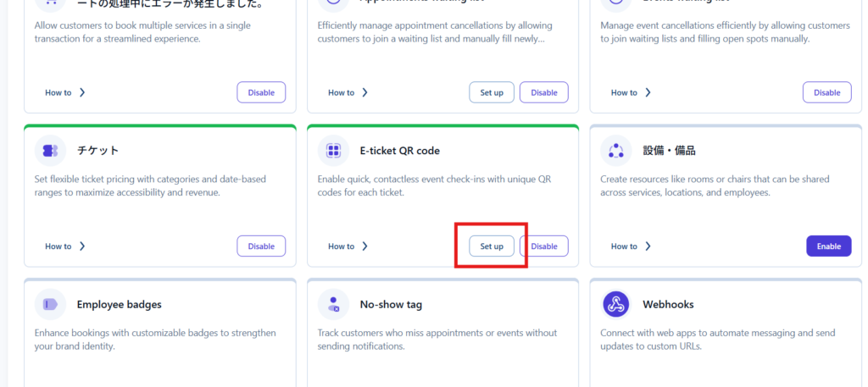Disable the E-ticket QR code feature
Viewport: 868px width, 387px height.
click(x=544, y=246)
